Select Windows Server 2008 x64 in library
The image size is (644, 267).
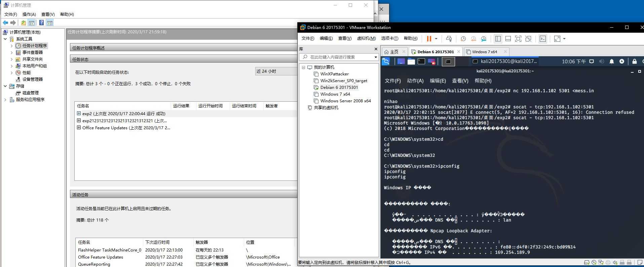coord(346,101)
